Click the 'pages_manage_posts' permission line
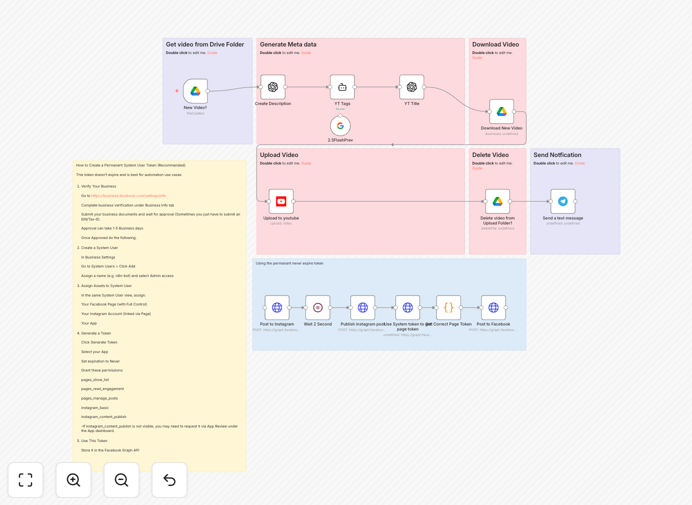 [x=99, y=398]
